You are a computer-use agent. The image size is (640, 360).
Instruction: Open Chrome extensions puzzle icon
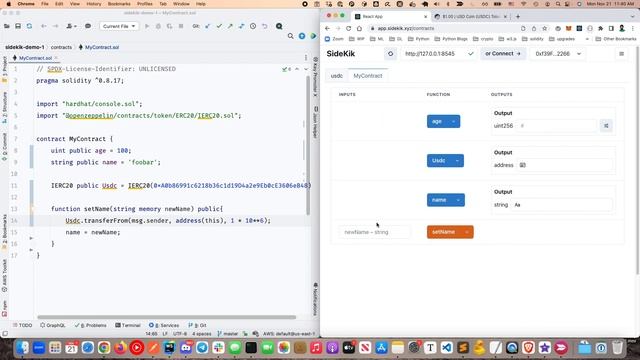point(600,29)
